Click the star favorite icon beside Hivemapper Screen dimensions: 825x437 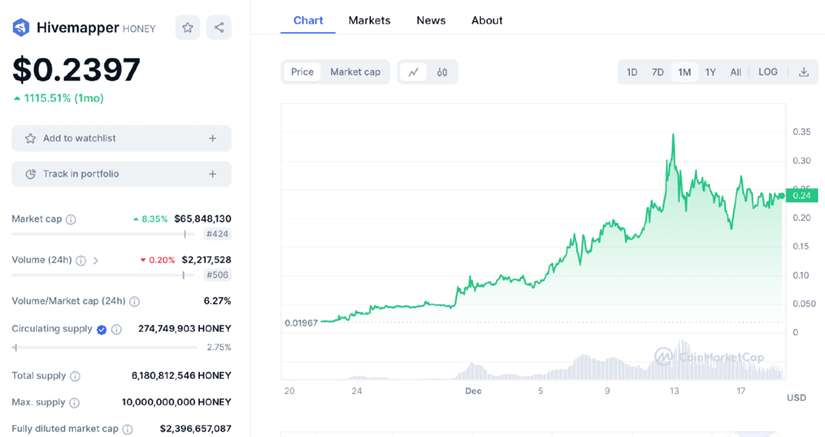[187, 28]
